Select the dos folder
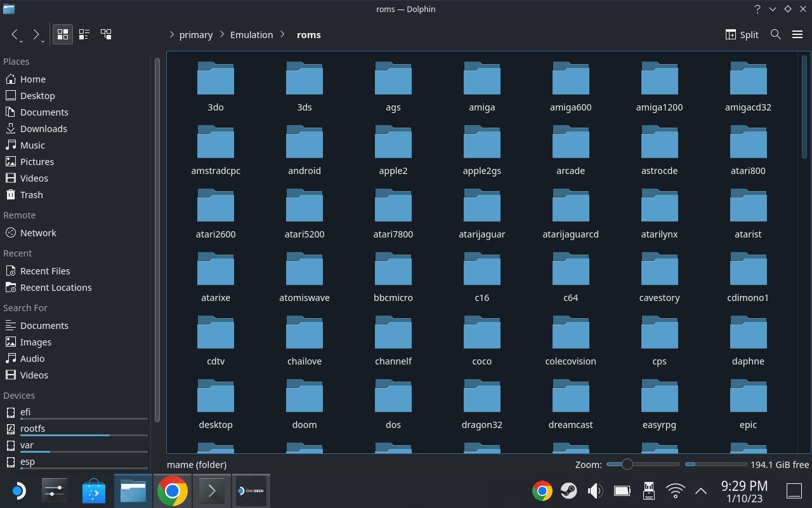Screen dimensions: 812x508 (393, 404)
